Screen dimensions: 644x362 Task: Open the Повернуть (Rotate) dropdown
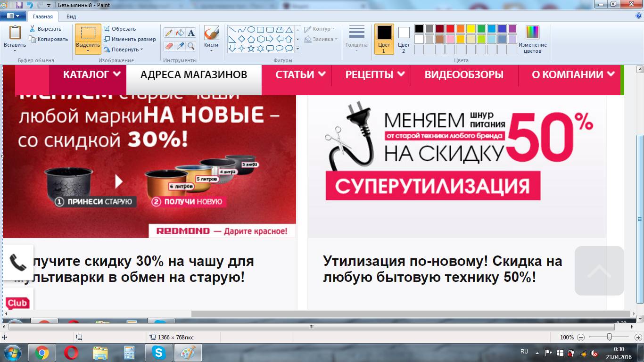[x=124, y=49]
